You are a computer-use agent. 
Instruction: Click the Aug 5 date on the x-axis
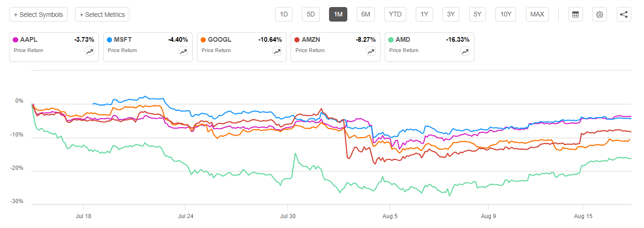point(390,216)
